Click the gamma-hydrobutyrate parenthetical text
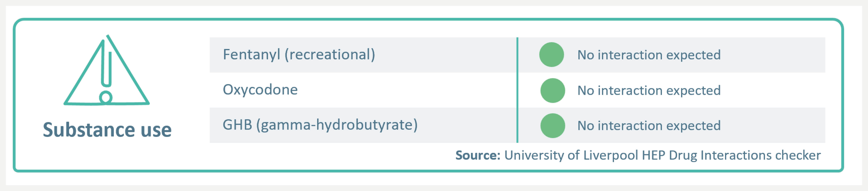The width and height of the screenshot is (868, 191). [337, 125]
